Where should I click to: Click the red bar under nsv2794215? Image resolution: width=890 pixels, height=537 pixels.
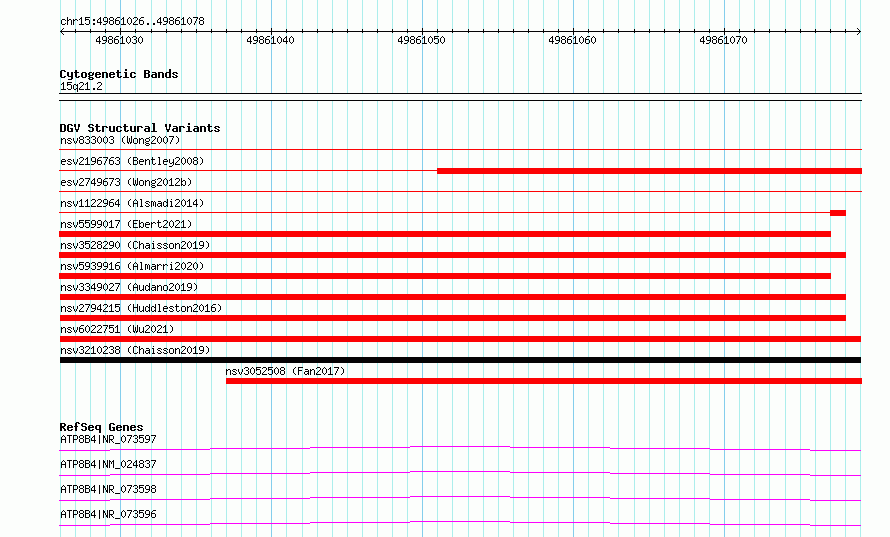click(x=453, y=318)
